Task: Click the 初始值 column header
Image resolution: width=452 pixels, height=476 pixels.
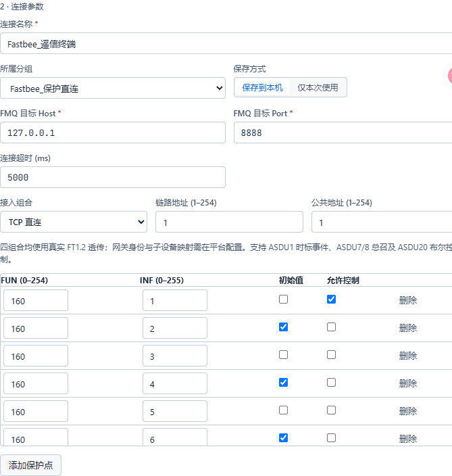Action: [x=291, y=280]
